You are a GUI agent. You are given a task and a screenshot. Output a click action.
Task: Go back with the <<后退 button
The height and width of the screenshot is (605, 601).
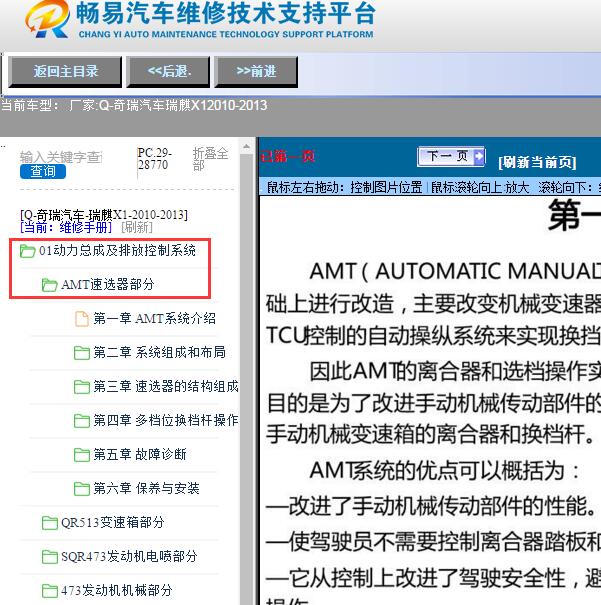169,71
